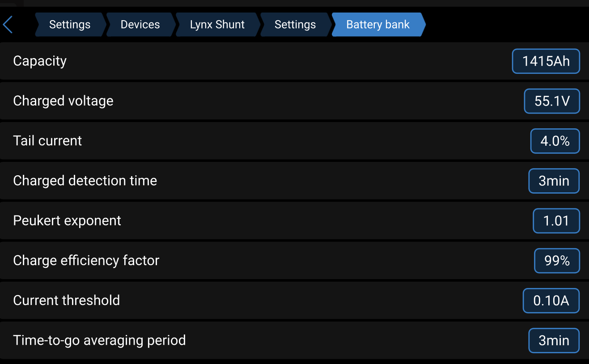Edit the 0.10A current threshold value
Viewport: 589px width, 364px height.
551,301
